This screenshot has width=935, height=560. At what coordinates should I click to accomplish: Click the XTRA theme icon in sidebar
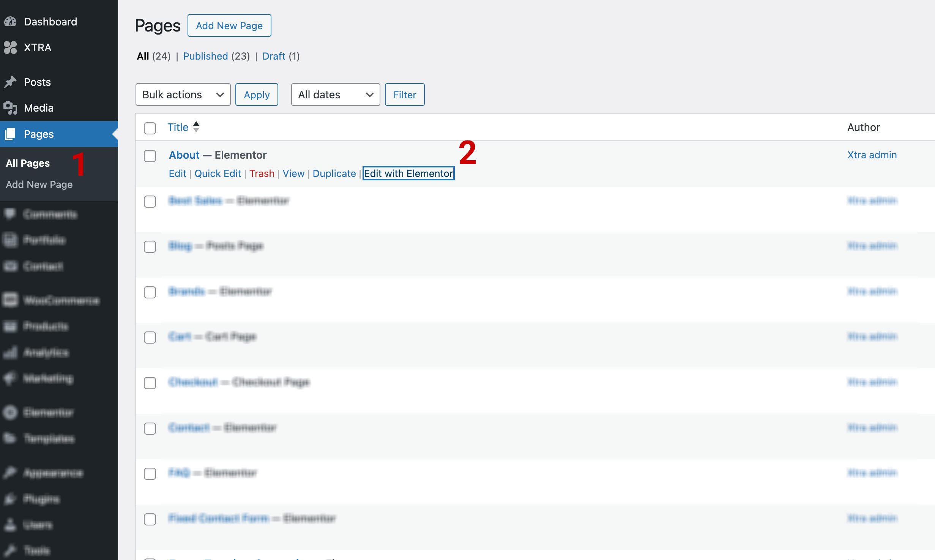(x=10, y=47)
